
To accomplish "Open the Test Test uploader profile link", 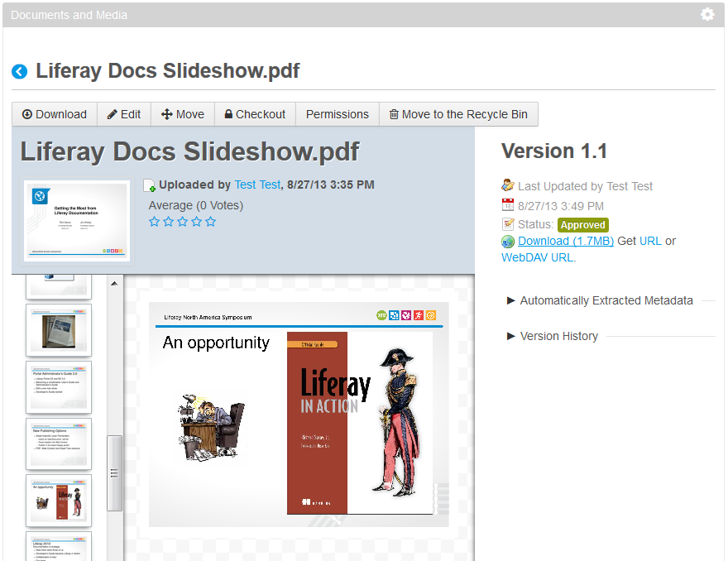I will pyautogui.click(x=257, y=185).
